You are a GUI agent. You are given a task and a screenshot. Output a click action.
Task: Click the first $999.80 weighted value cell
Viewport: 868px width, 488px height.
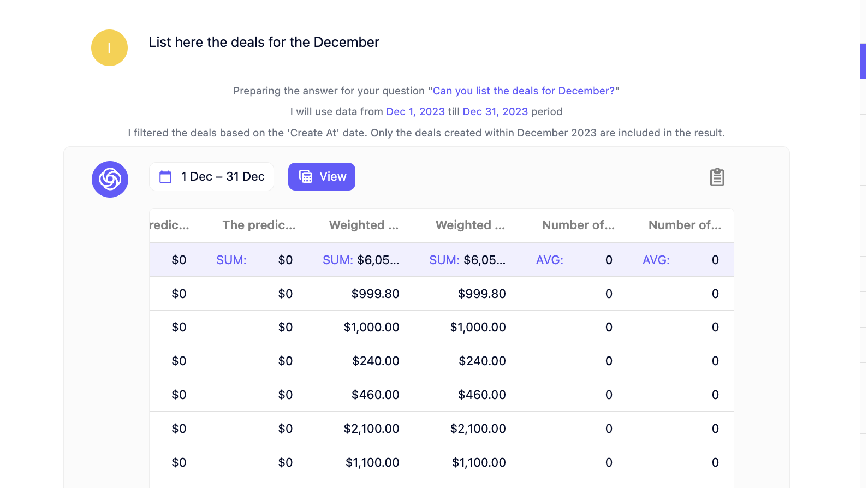coord(375,294)
